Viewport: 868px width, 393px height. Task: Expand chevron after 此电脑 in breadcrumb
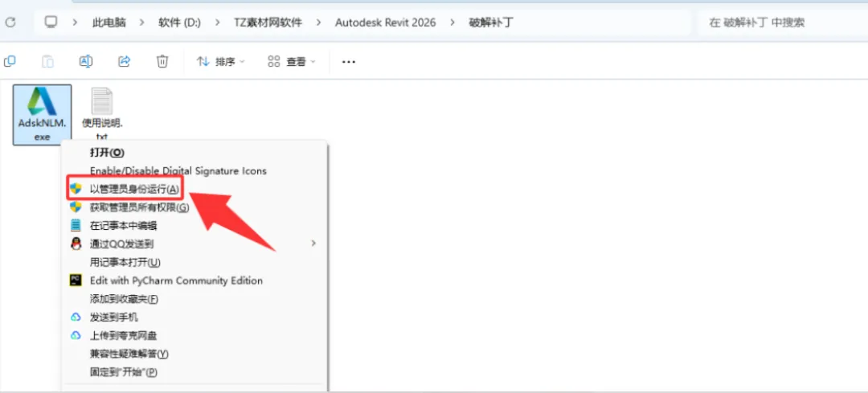(x=142, y=23)
